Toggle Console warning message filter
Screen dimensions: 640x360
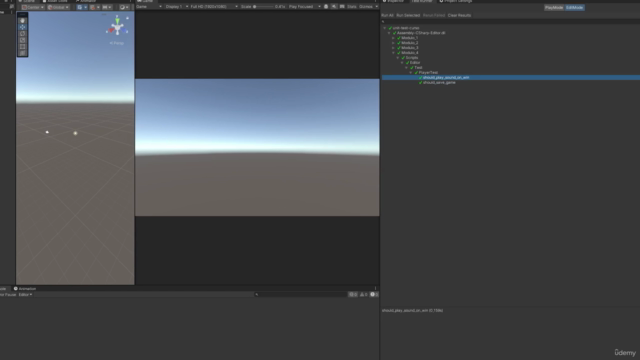point(363,295)
